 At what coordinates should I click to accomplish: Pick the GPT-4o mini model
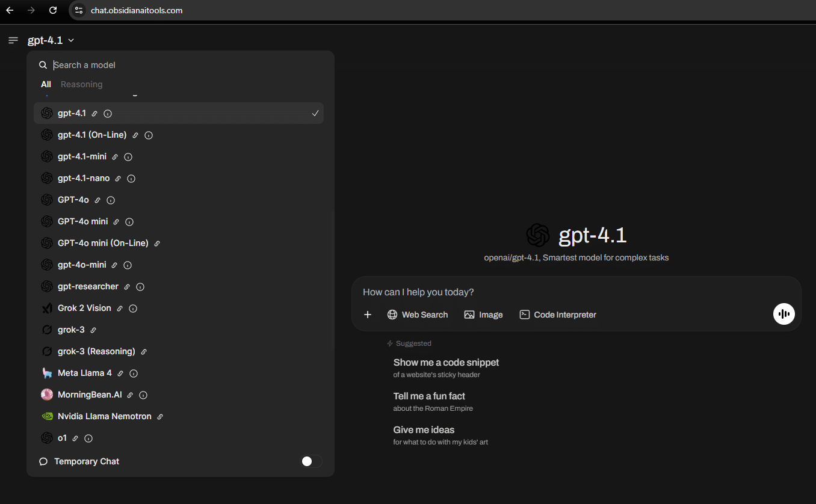point(179,221)
